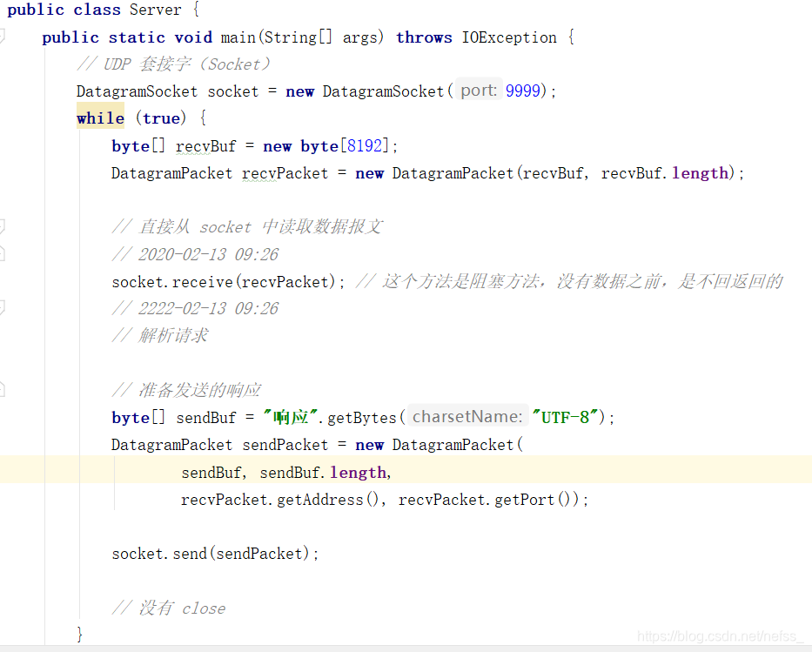Click the UDP 套接字 (Socket) comment
The image size is (812, 652).
(x=173, y=64)
